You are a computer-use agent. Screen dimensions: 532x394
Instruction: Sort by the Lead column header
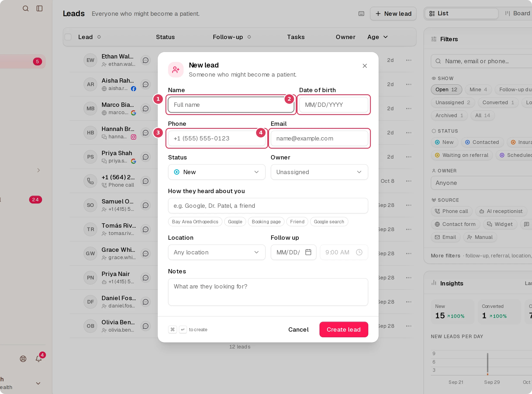pyautogui.click(x=90, y=37)
